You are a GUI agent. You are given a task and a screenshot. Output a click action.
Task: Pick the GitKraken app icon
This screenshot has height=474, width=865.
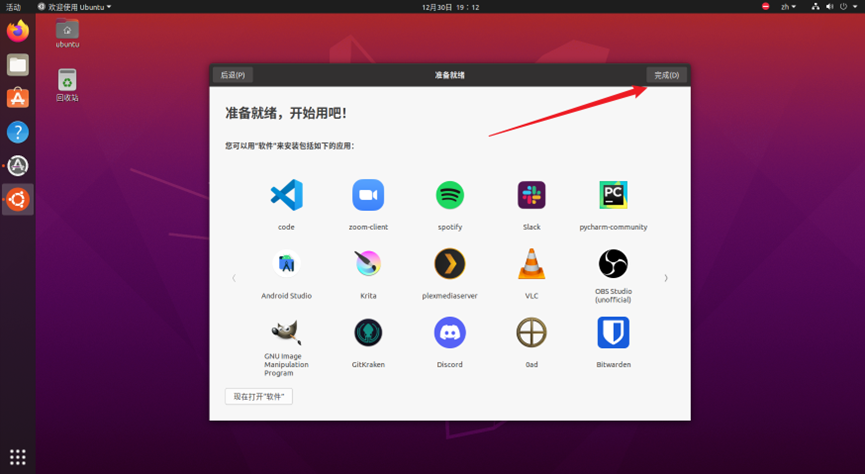(368, 333)
